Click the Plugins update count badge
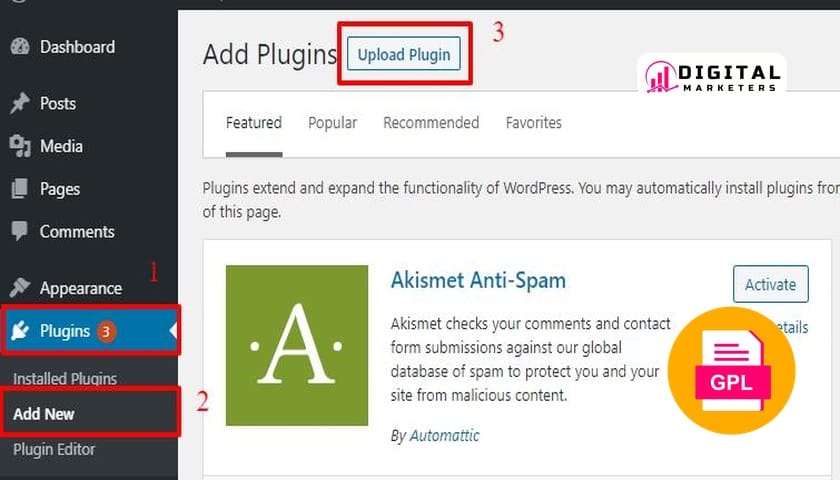The image size is (840, 480). (x=107, y=331)
